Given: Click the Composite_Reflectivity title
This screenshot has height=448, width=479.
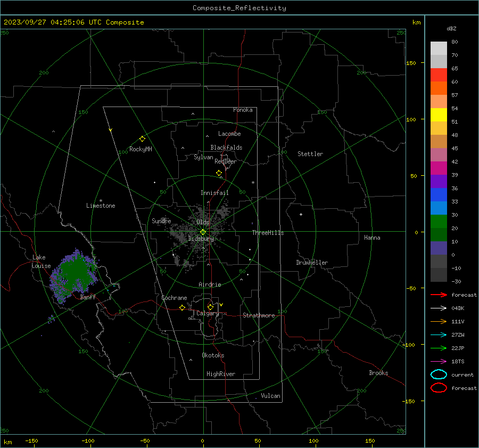Looking at the screenshot, I should point(240,8).
